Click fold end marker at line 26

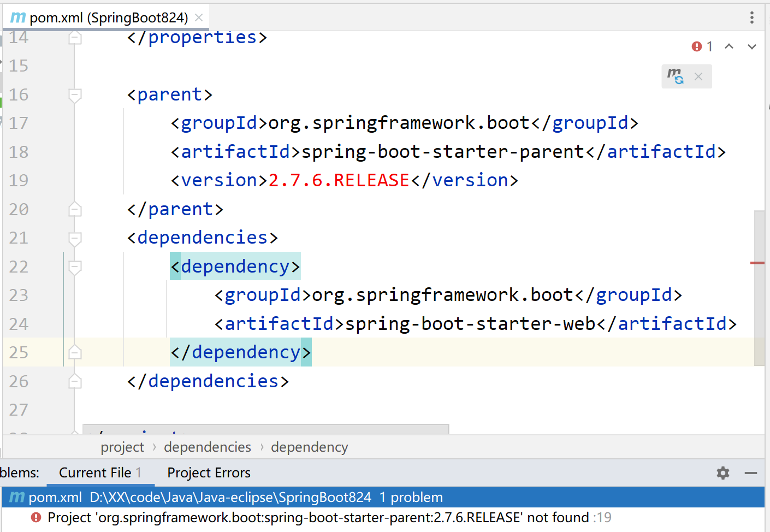75,381
